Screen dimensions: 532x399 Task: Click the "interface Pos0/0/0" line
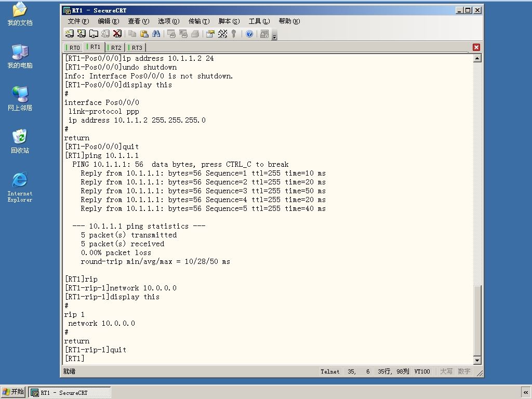102,102
